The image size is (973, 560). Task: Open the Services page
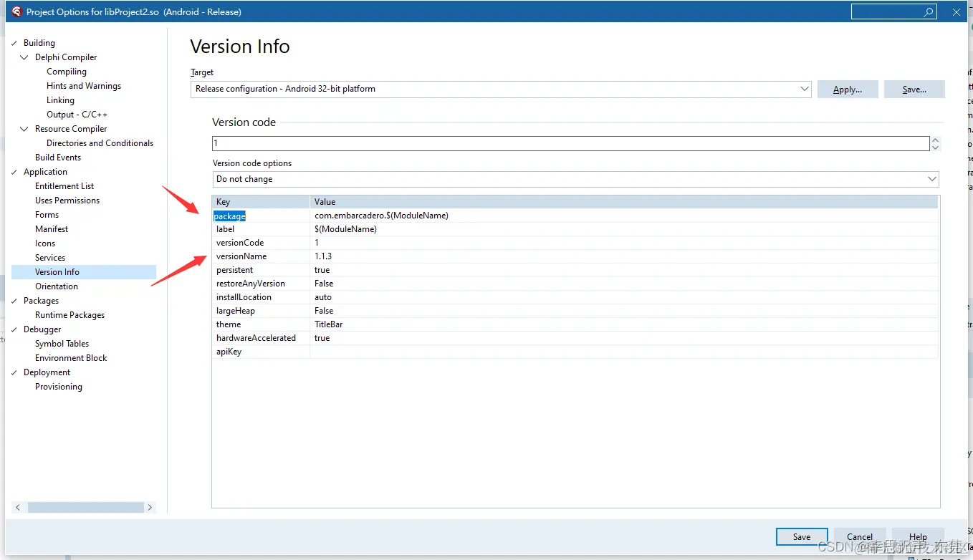[x=50, y=258]
